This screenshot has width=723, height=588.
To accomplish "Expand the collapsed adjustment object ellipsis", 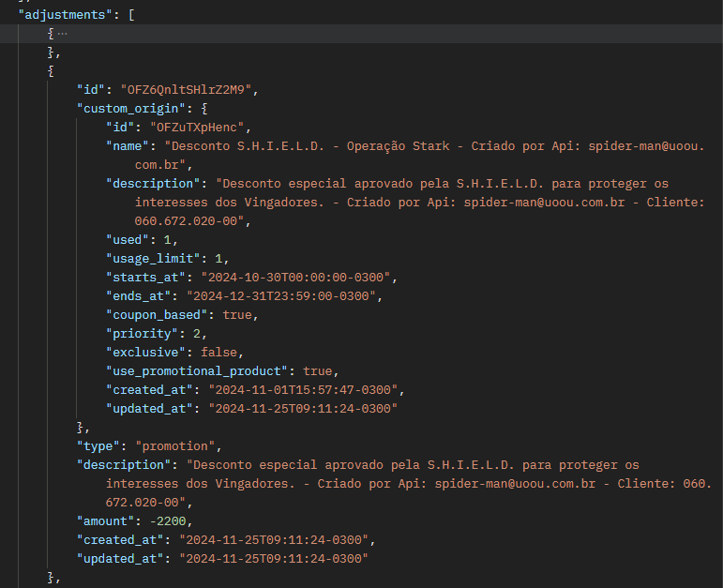I will click(x=62, y=34).
